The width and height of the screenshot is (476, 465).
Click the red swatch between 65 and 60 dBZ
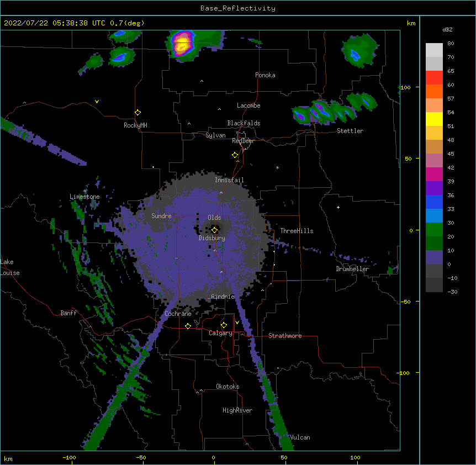[x=434, y=77]
